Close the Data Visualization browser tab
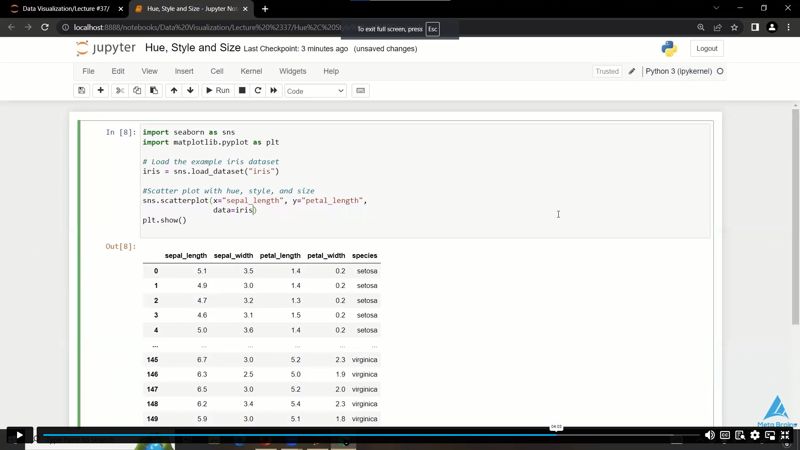This screenshot has width=800, height=450. [x=120, y=9]
